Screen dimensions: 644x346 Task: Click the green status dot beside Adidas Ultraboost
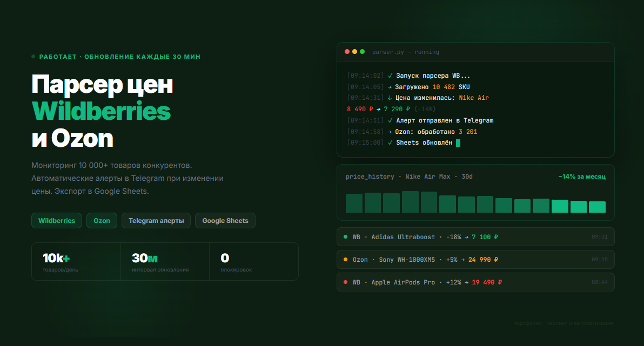(x=345, y=237)
